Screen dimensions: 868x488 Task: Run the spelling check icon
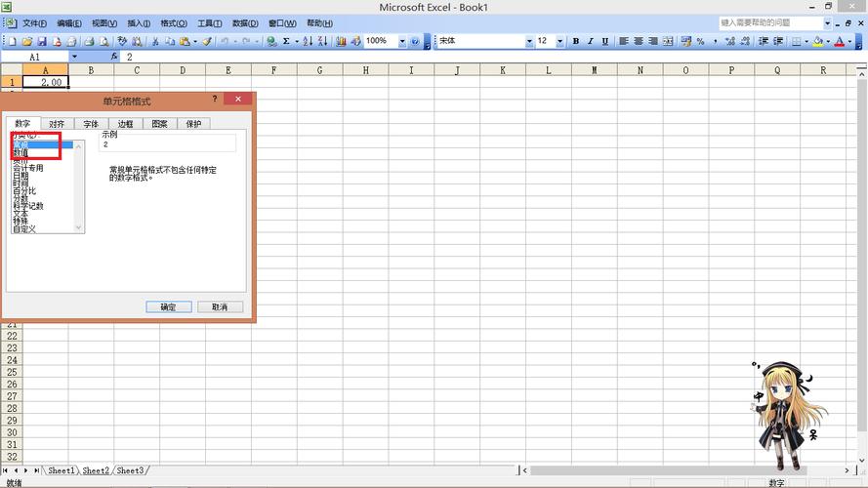[122, 42]
